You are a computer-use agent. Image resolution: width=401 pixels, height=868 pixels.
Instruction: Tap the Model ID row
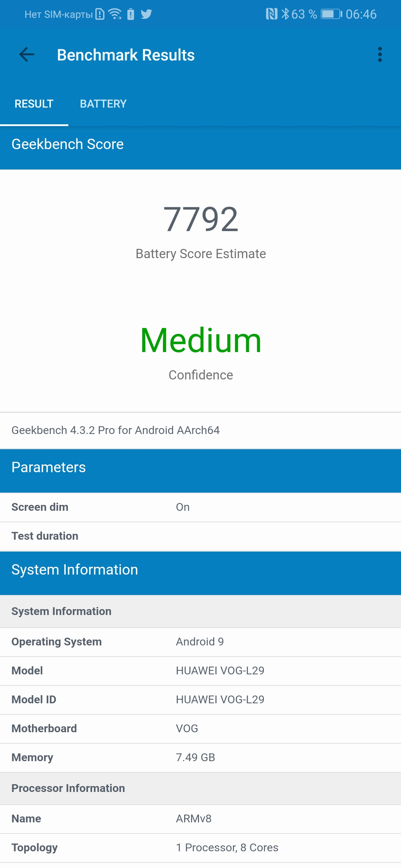[x=200, y=700]
